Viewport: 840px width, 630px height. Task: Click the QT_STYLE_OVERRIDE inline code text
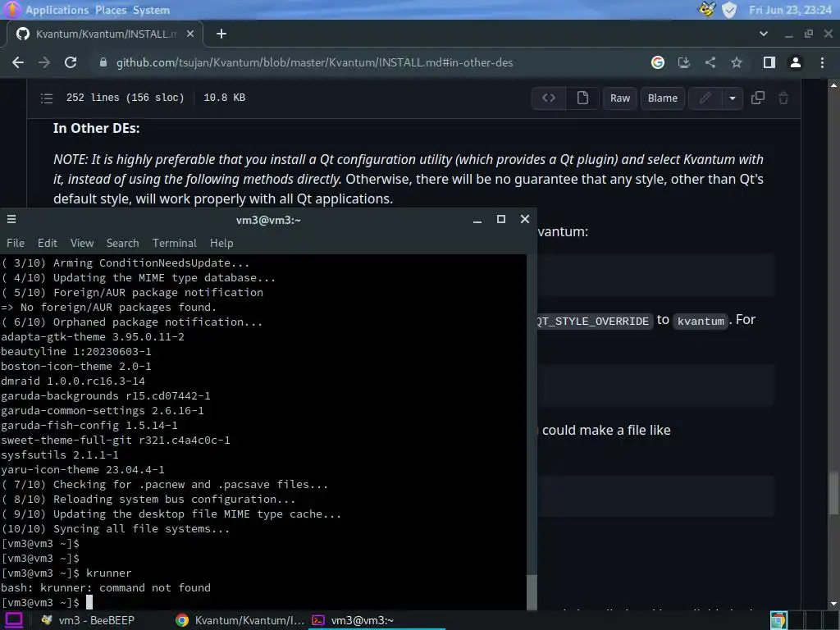(594, 321)
